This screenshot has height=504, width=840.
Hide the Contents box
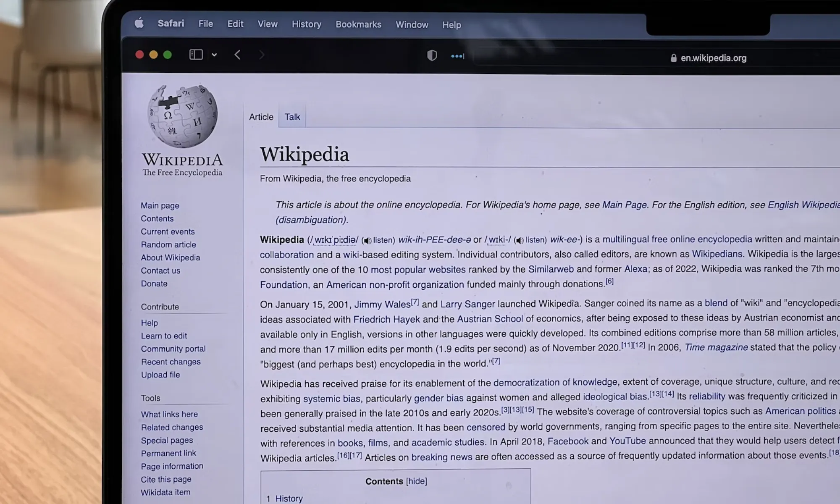click(416, 481)
